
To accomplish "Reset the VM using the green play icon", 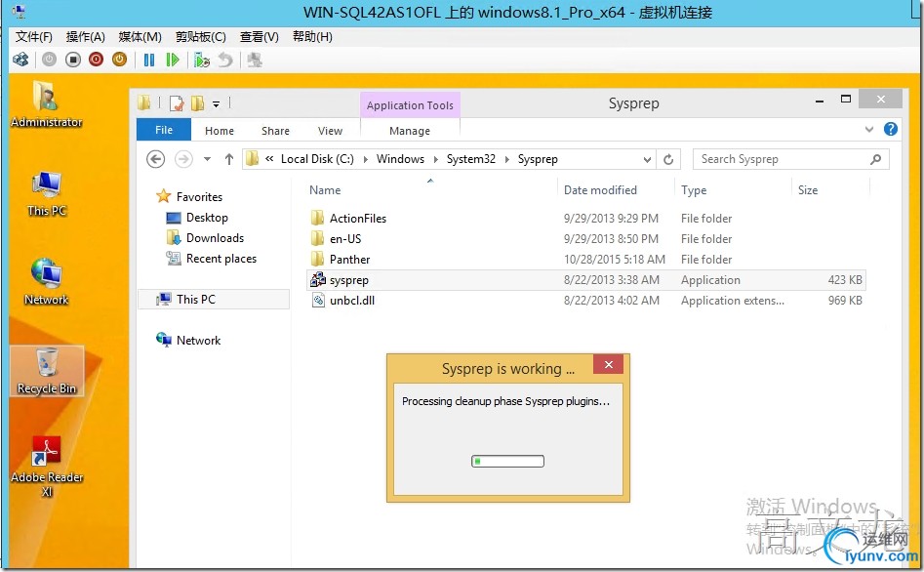I will coord(172,60).
